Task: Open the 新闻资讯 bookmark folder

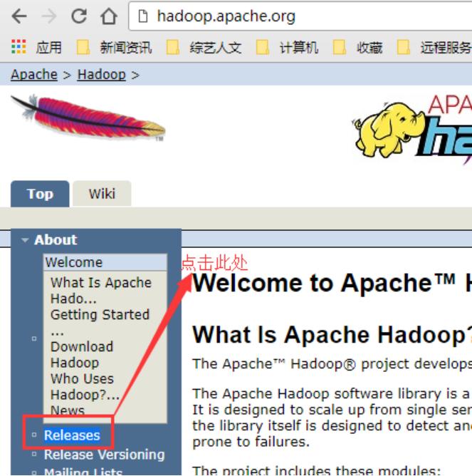Action: pyautogui.click(x=114, y=48)
